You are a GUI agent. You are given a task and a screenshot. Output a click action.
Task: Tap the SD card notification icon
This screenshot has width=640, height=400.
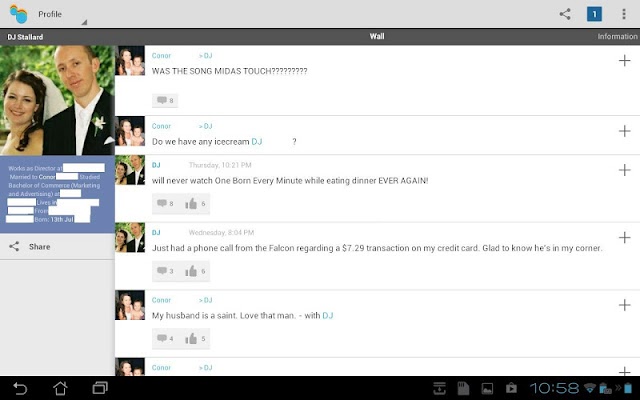(463, 388)
